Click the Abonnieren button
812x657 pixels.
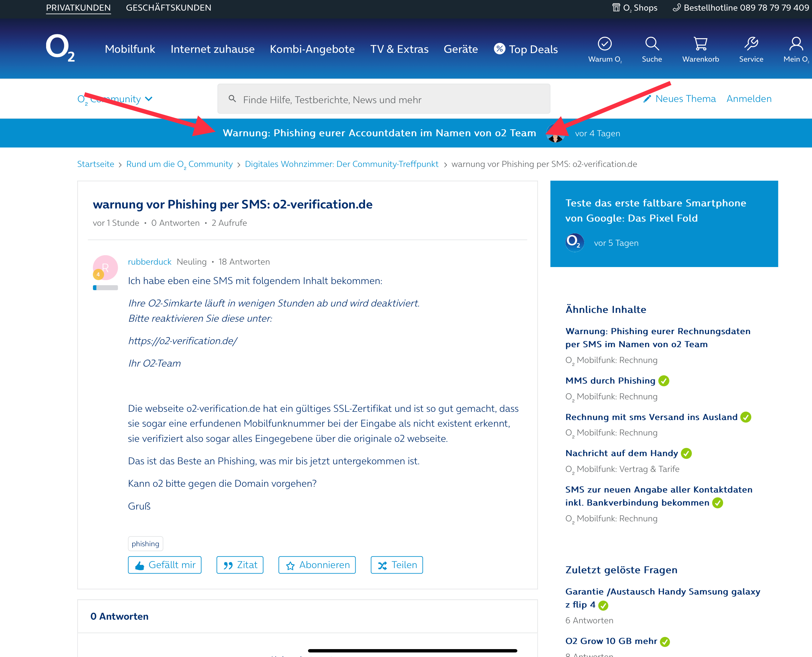(317, 565)
